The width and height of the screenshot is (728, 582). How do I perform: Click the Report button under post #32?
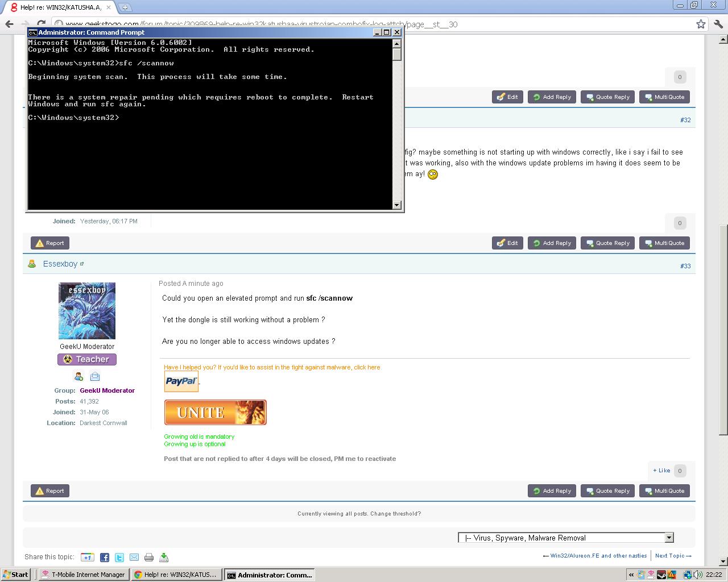pyautogui.click(x=50, y=243)
